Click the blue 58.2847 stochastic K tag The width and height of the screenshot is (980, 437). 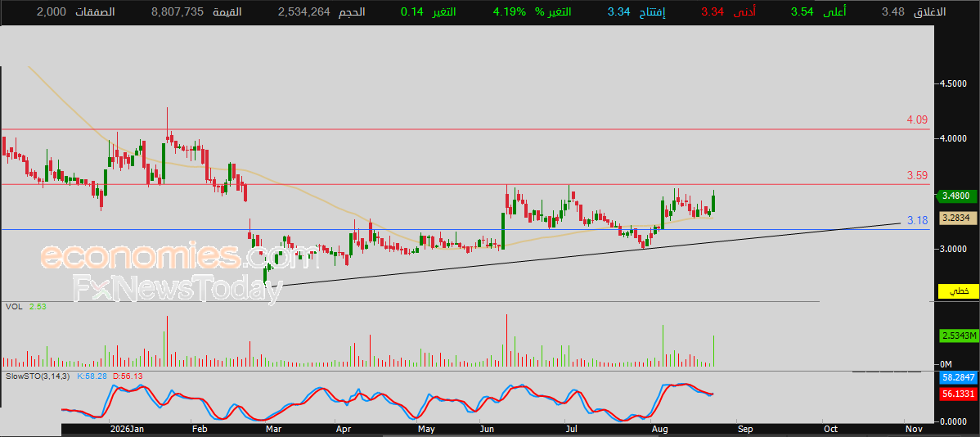point(959,377)
